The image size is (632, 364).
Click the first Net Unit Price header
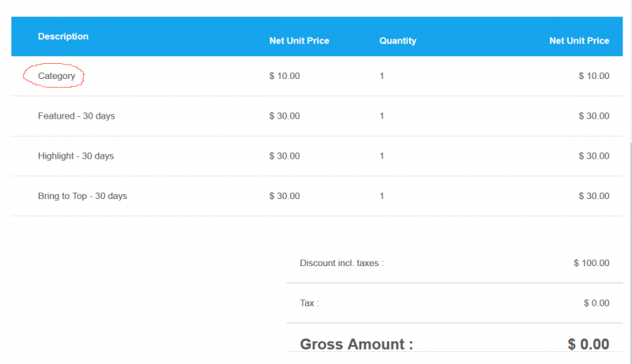click(x=299, y=41)
